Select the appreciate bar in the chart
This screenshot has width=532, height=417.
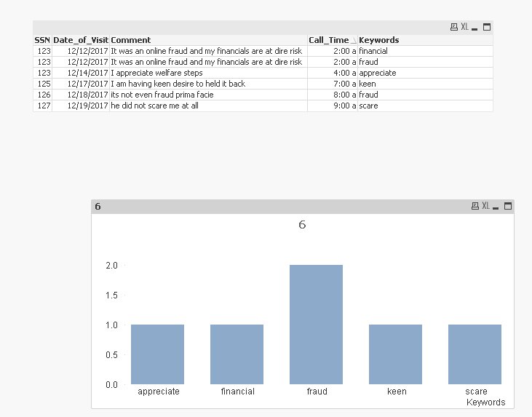[157, 354]
